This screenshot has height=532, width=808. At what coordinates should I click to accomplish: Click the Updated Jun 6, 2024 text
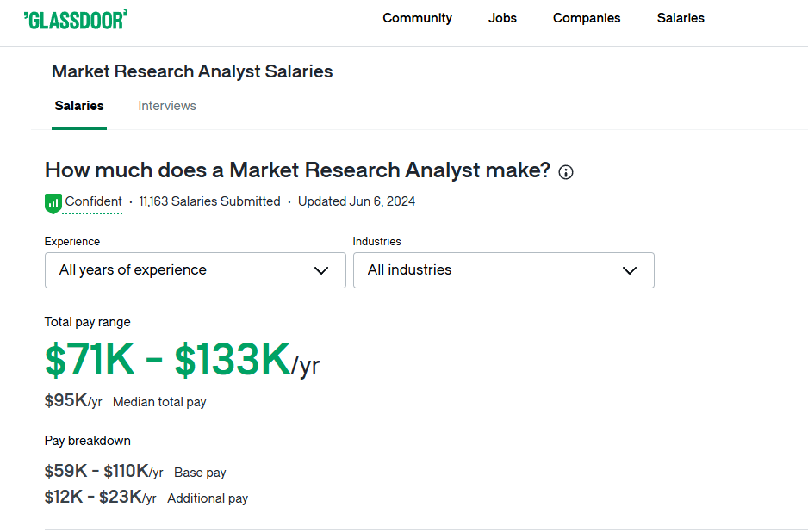click(357, 201)
